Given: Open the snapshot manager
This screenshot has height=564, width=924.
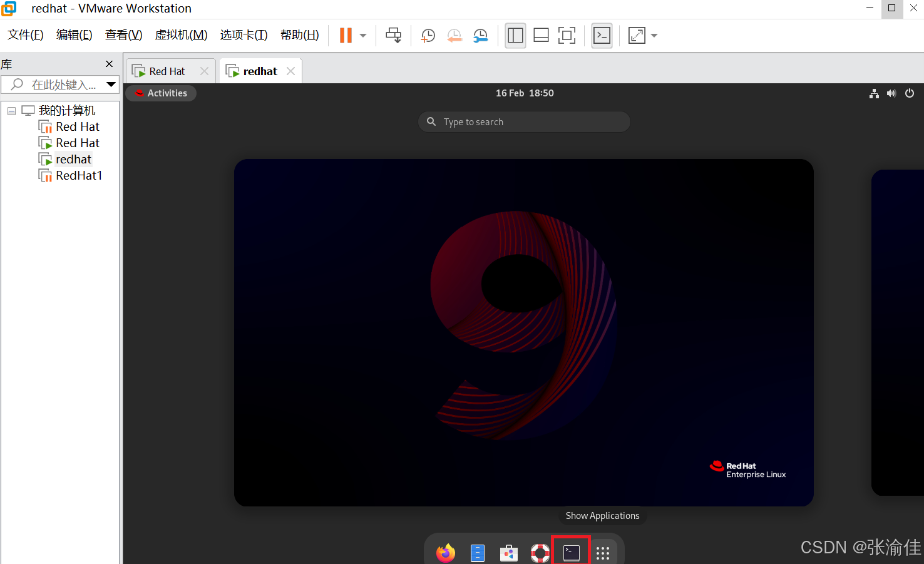Looking at the screenshot, I should coord(481,36).
